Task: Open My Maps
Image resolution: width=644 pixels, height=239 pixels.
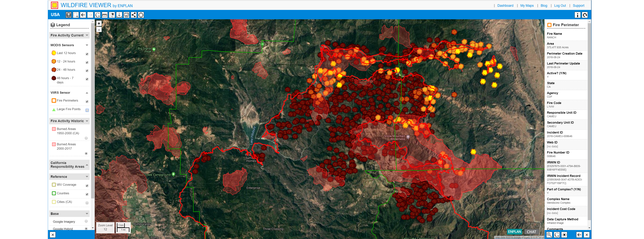Action: 527,5
